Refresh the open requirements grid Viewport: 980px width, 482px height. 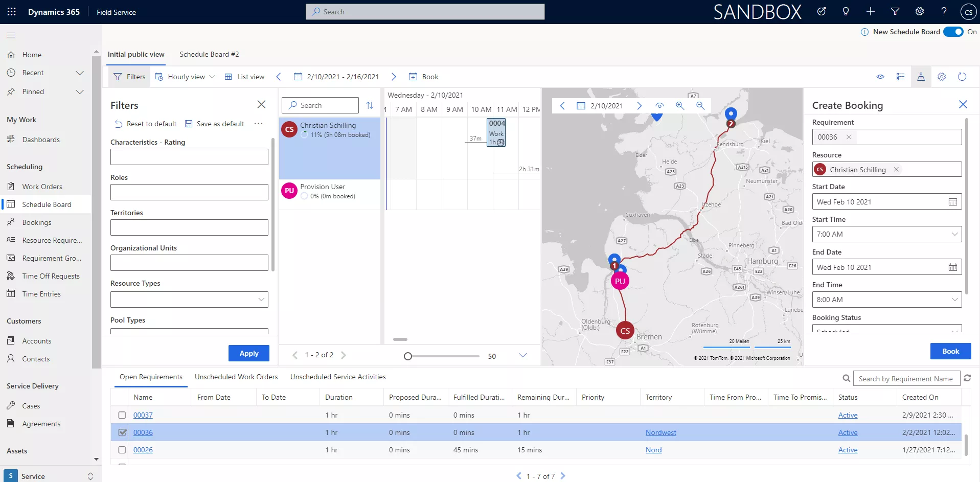click(x=967, y=378)
